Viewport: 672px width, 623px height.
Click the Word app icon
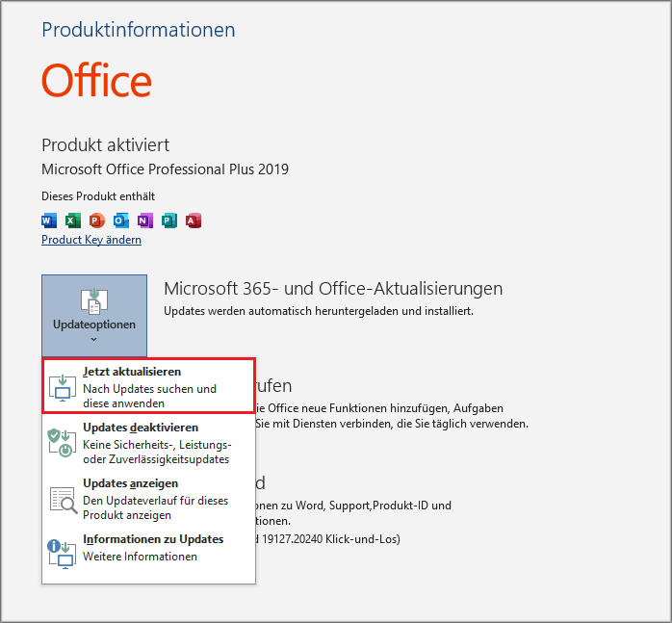49,221
